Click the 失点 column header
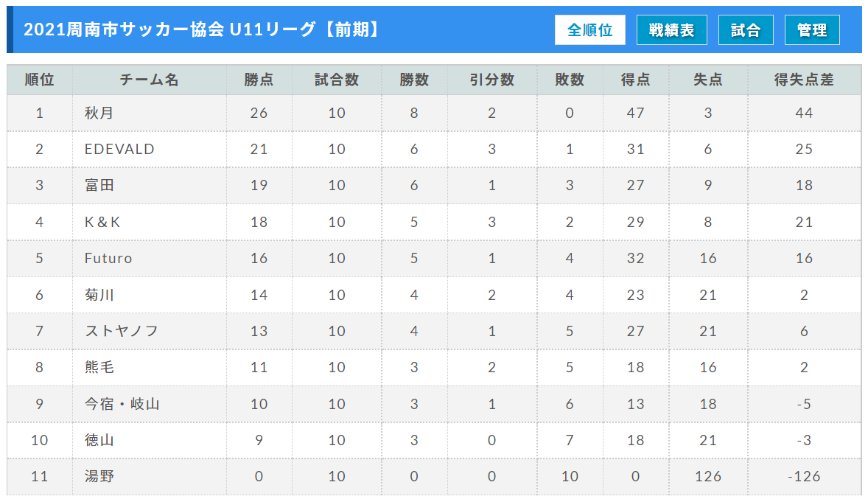This screenshot has width=868, height=499. click(x=708, y=80)
